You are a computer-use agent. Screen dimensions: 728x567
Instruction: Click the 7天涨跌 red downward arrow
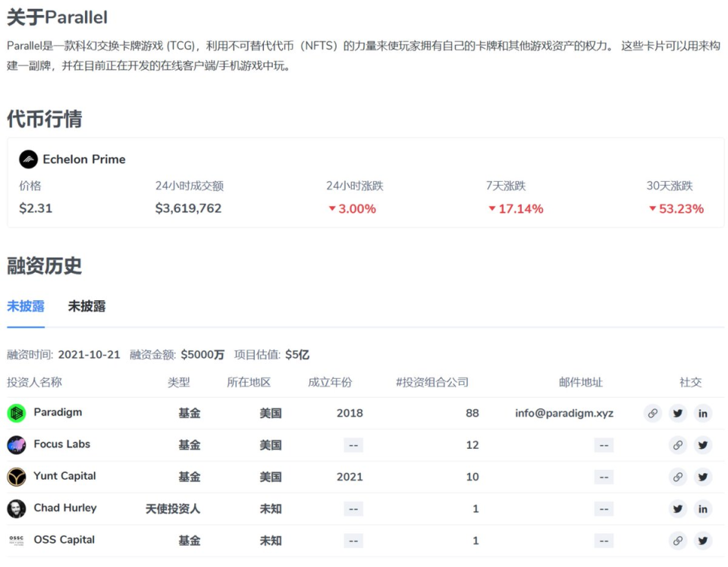(x=492, y=208)
